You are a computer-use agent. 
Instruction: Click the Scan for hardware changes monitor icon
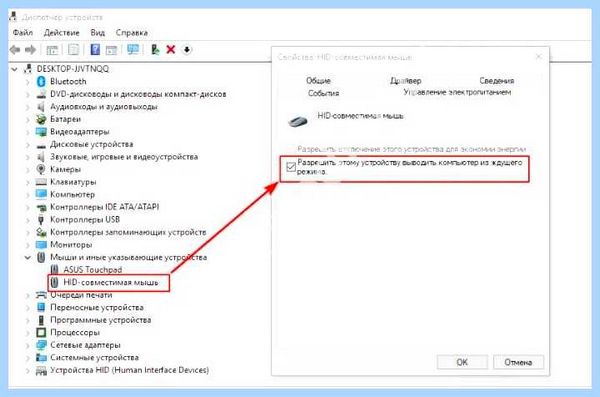point(133,49)
